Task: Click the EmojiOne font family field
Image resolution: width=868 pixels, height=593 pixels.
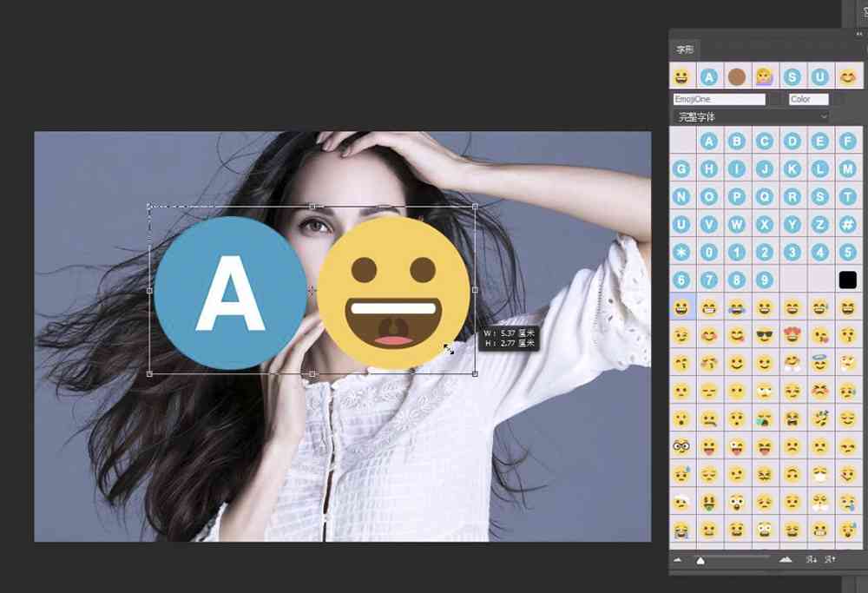Action: pos(719,99)
